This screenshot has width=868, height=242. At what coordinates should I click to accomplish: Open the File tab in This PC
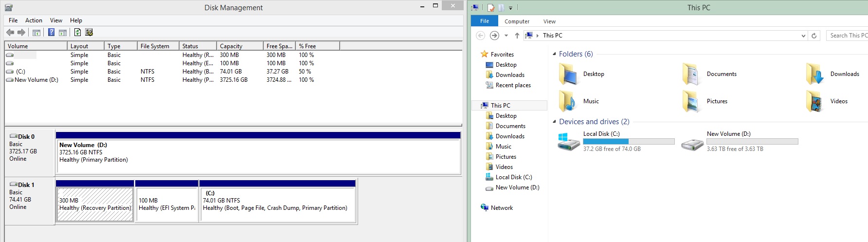[485, 21]
